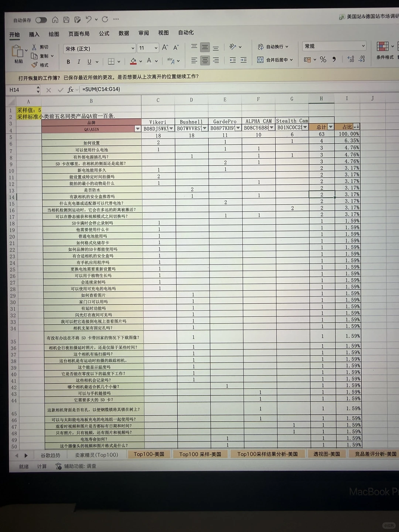The width and height of the screenshot is (399, 532).
Task: Click the decrease font size icon
Action: (176, 47)
